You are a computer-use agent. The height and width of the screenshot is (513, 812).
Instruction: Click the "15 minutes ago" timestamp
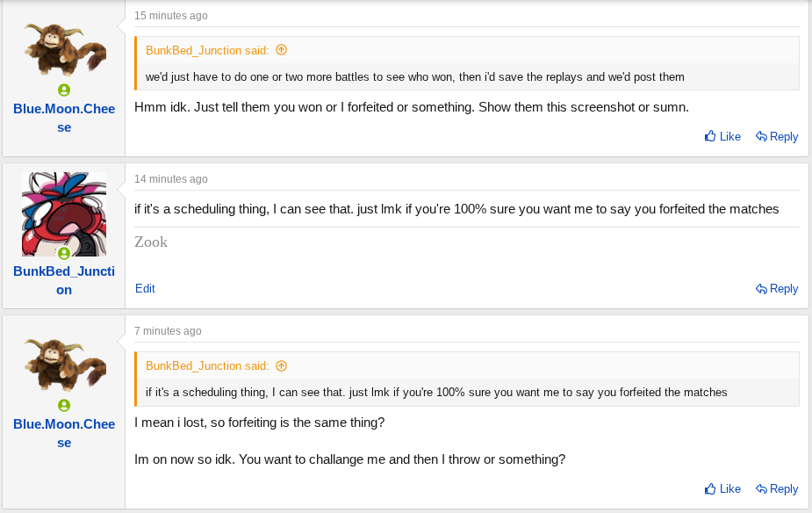171,16
